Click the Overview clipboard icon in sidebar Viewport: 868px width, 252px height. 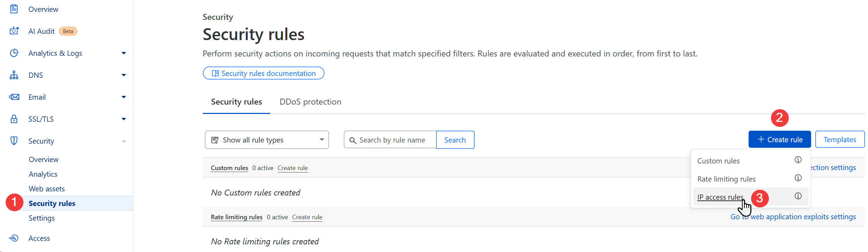click(x=14, y=9)
